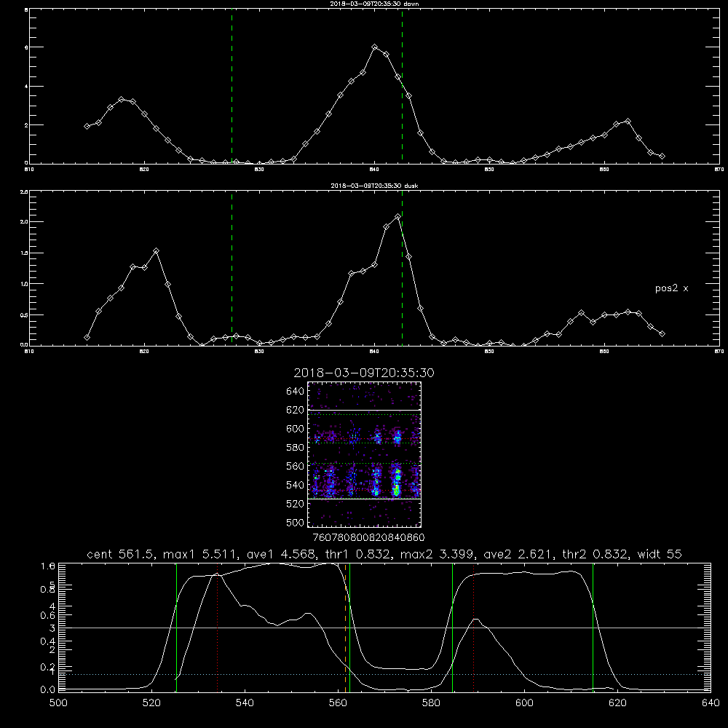Screen dimensions: 728x728
Task: Click the '560' x-axis label of bottom plot
Action: tap(338, 703)
